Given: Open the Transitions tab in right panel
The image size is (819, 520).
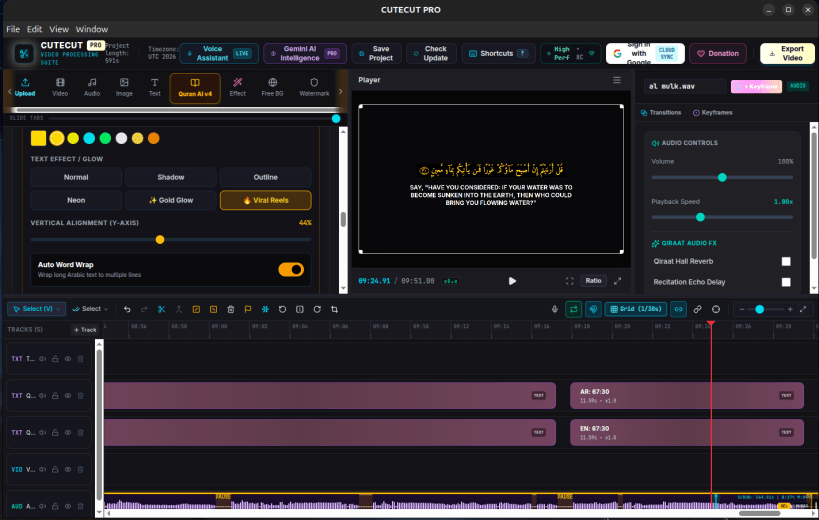Looking at the screenshot, I should (661, 113).
